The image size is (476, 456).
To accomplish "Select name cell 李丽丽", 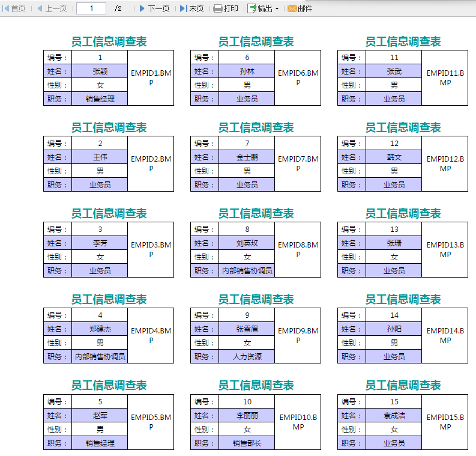I will pyautogui.click(x=247, y=415).
